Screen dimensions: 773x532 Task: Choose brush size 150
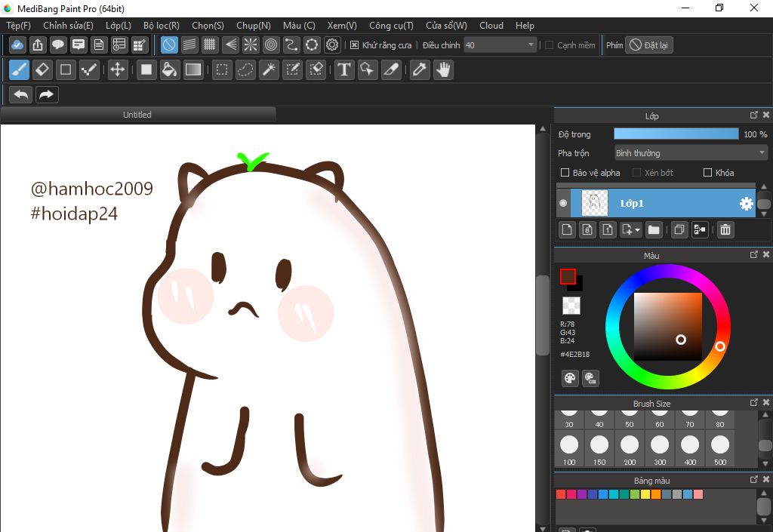(x=599, y=449)
